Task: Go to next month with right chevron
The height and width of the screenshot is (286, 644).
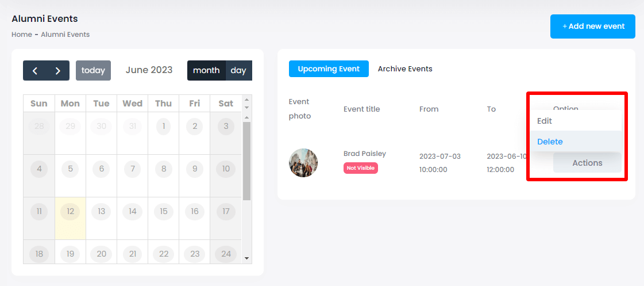Action: tap(57, 71)
